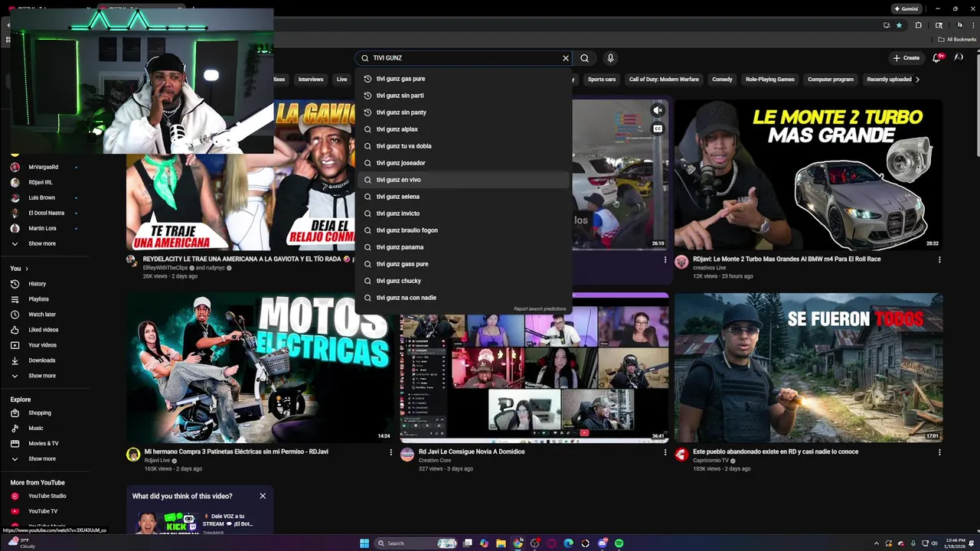Open Shopping in Explore
Image resolution: width=980 pixels, height=551 pixels.
pos(40,413)
